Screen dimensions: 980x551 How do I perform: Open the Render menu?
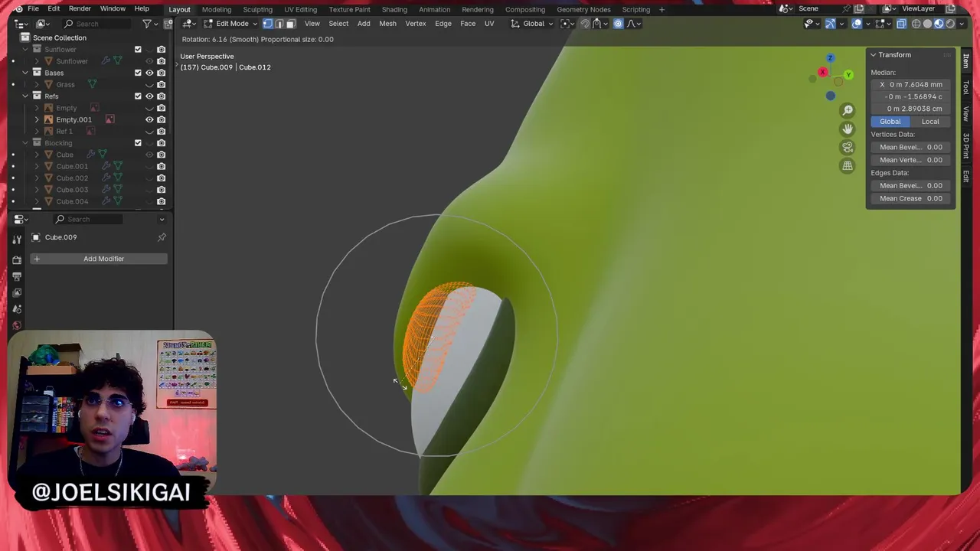(x=80, y=9)
